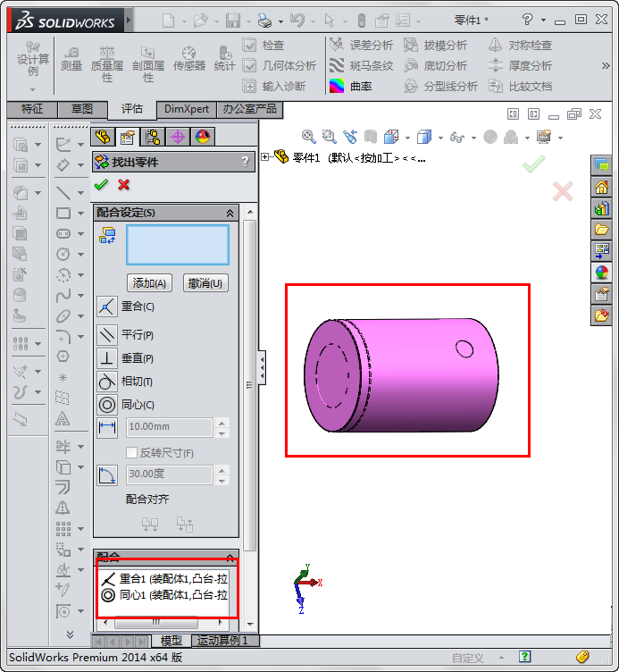Image resolution: width=619 pixels, height=672 pixels.
Task: Click the Undo (撤消) button
Action: (205, 283)
